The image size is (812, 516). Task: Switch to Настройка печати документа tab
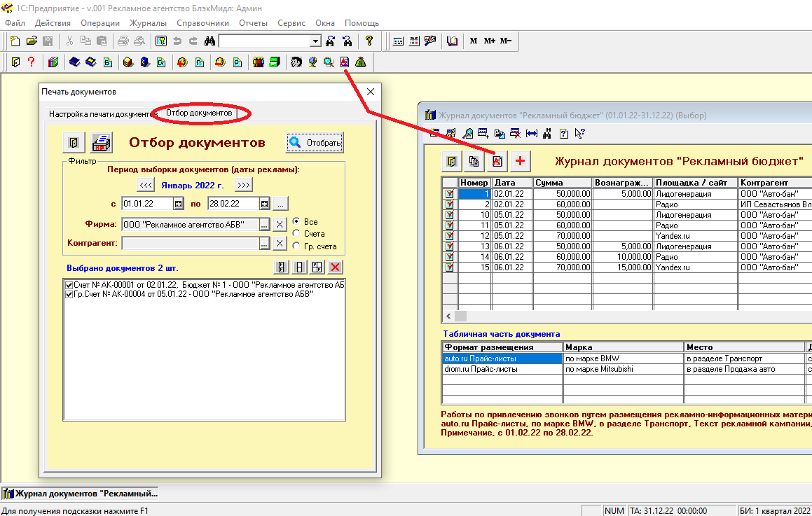click(x=102, y=114)
